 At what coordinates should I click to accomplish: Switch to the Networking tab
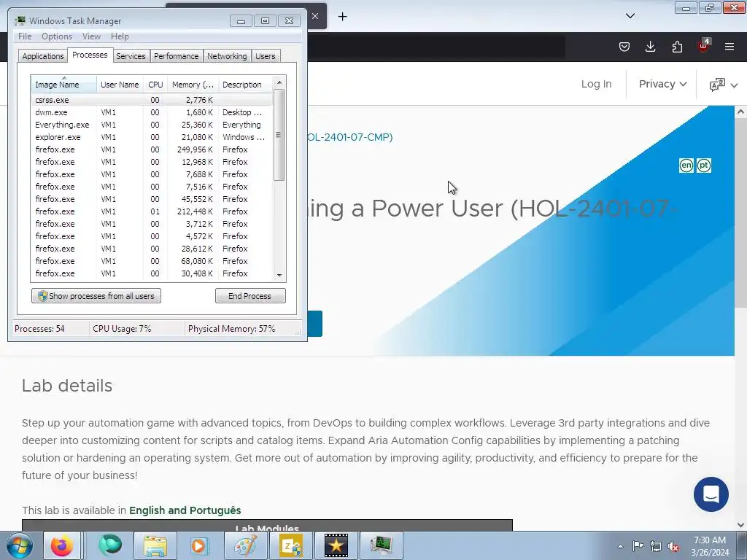click(227, 55)
